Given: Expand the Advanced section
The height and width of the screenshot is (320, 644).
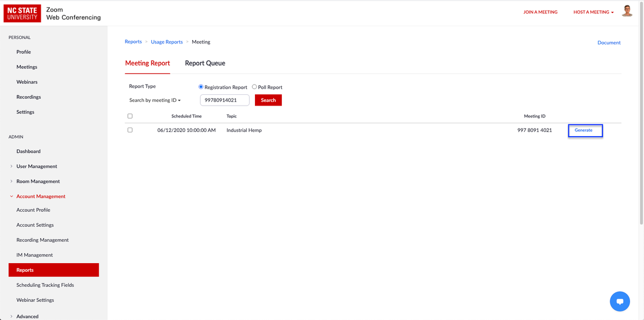Looking at the screenshot, I should [26, 316].
